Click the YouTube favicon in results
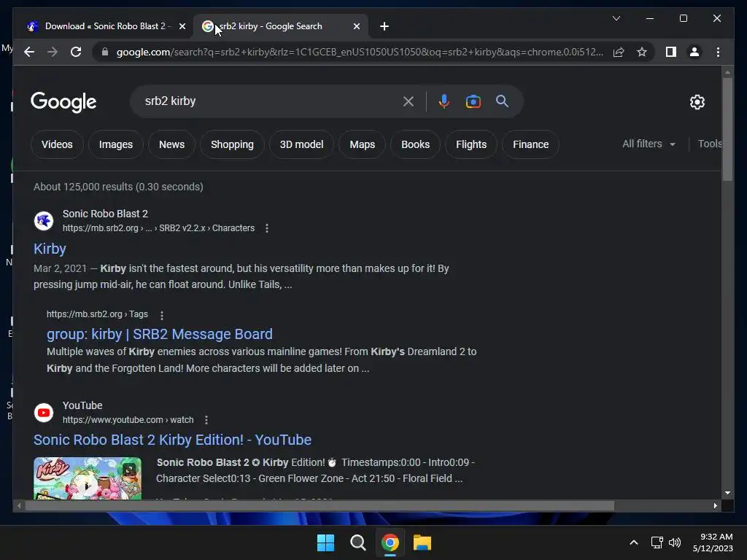 pyautogui.click(x=44, y=413)
